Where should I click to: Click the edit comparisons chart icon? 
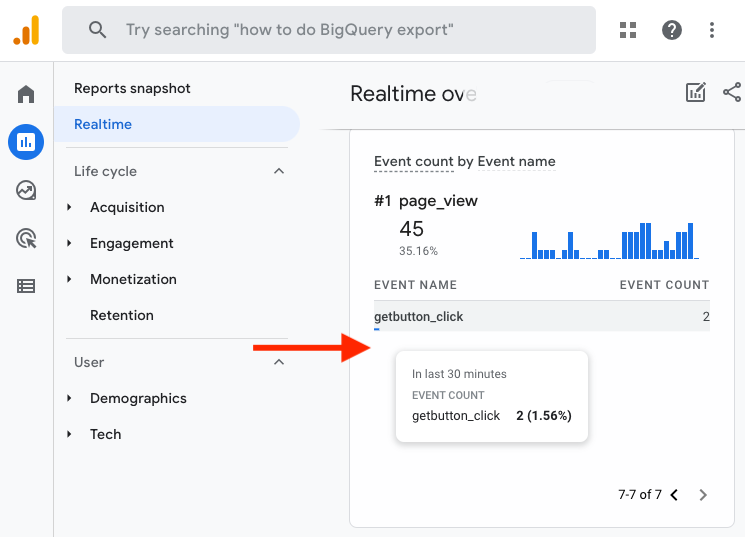[x=695, y=93]
